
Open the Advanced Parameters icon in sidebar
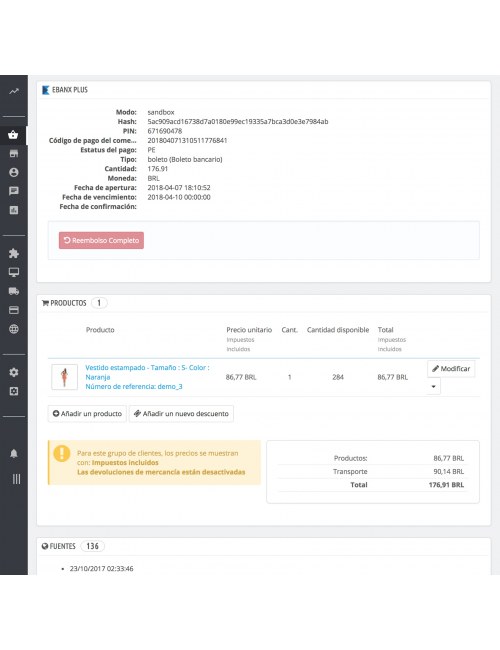14,391
